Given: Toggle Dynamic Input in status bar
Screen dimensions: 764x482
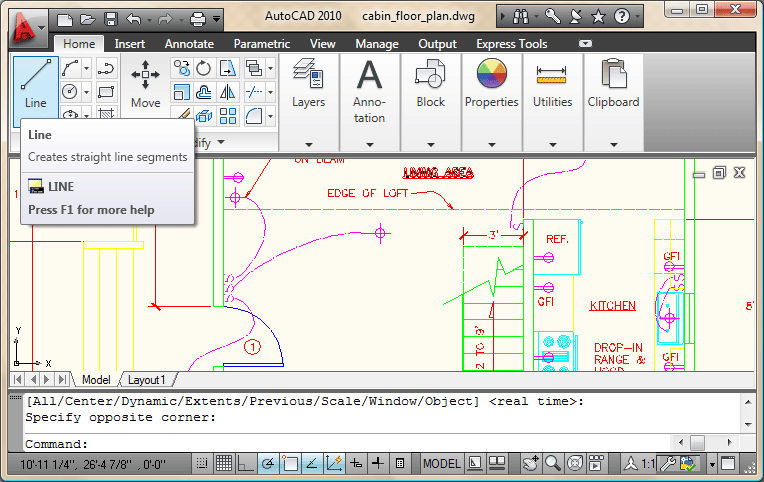Looking at the screenshot, I should [356, 463].
